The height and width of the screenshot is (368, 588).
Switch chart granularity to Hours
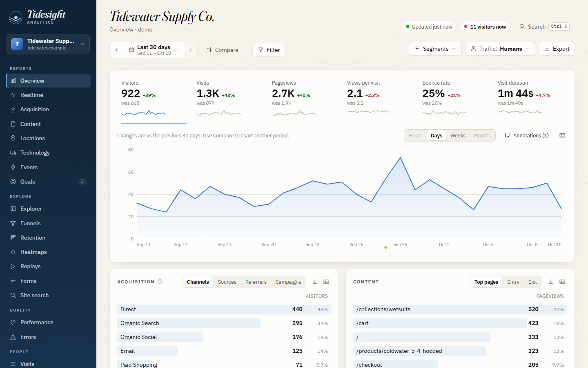tap(416, 135)
